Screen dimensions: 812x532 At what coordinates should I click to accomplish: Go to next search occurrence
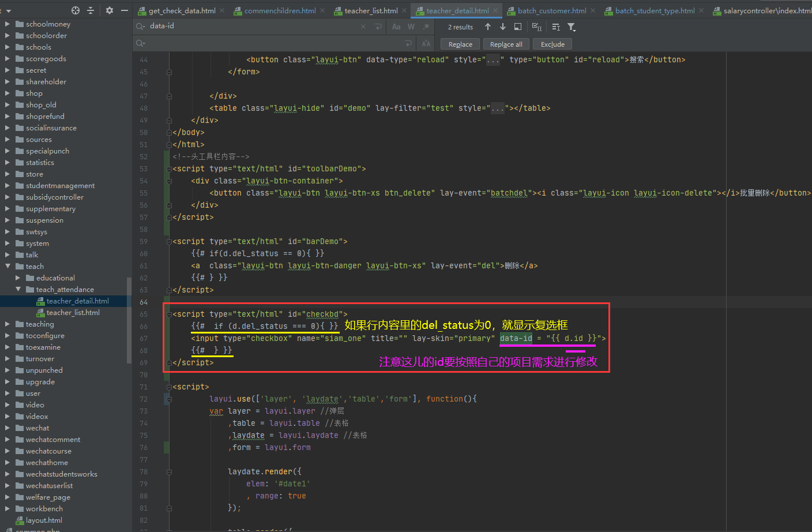pyautogui.click(x=503, y=27)
